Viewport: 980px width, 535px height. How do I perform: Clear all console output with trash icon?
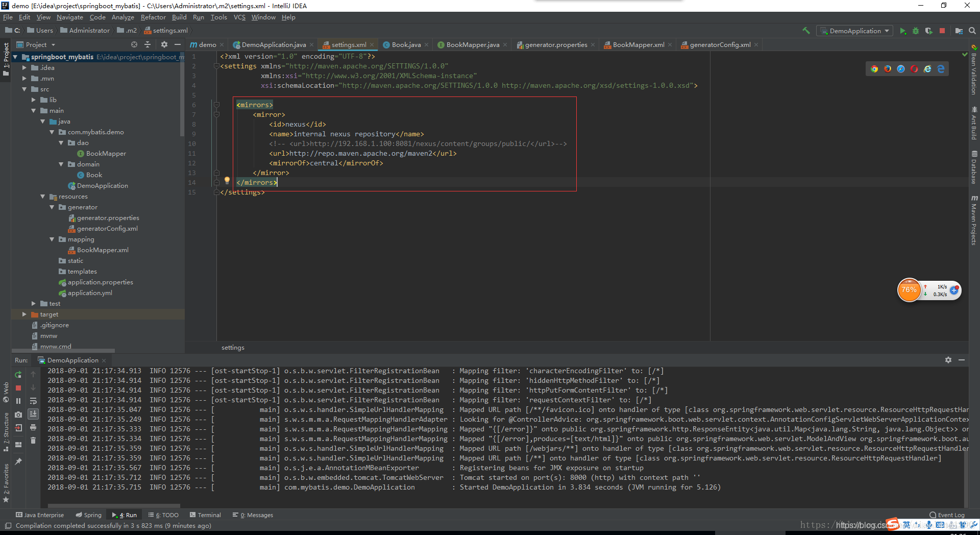click(33, 440)
